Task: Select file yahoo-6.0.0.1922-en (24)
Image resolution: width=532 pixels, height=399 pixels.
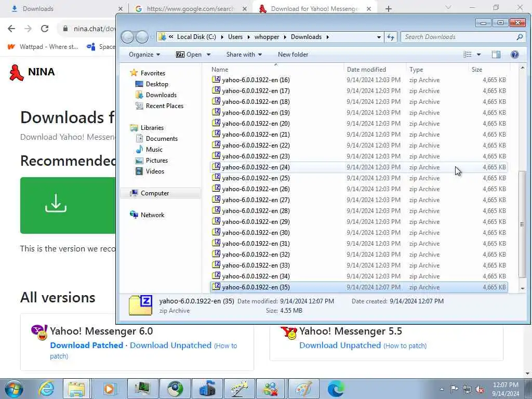Action: click(x=358, y=167)
